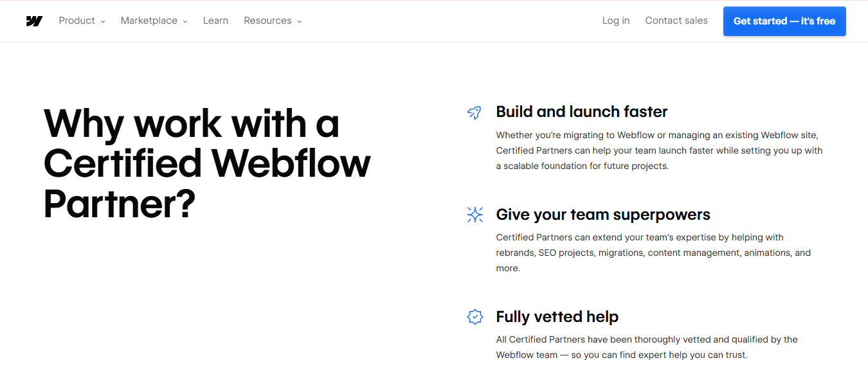Click the paragraph starting All Certified Partners have been thoroughly

click(647, 347)
